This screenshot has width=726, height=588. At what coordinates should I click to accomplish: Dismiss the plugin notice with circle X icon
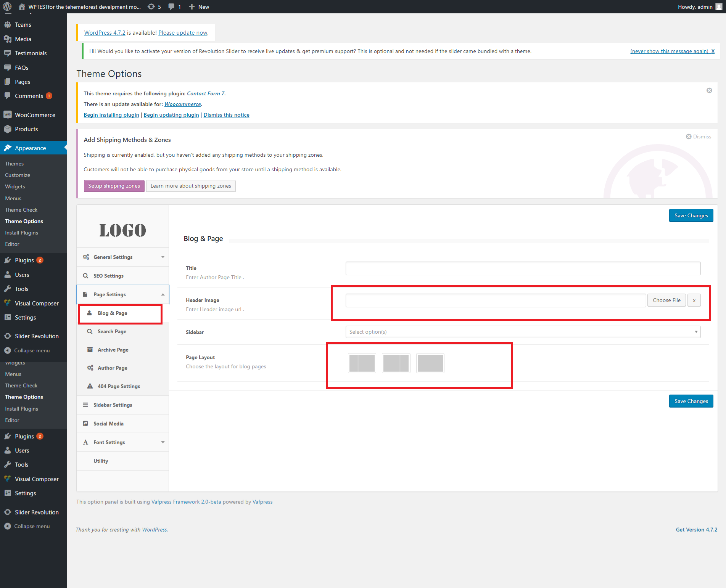(x=709, y=90)
